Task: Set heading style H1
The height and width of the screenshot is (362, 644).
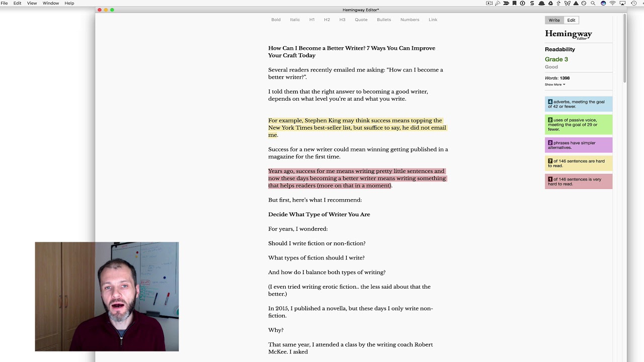Action: [x=312, y=20]
